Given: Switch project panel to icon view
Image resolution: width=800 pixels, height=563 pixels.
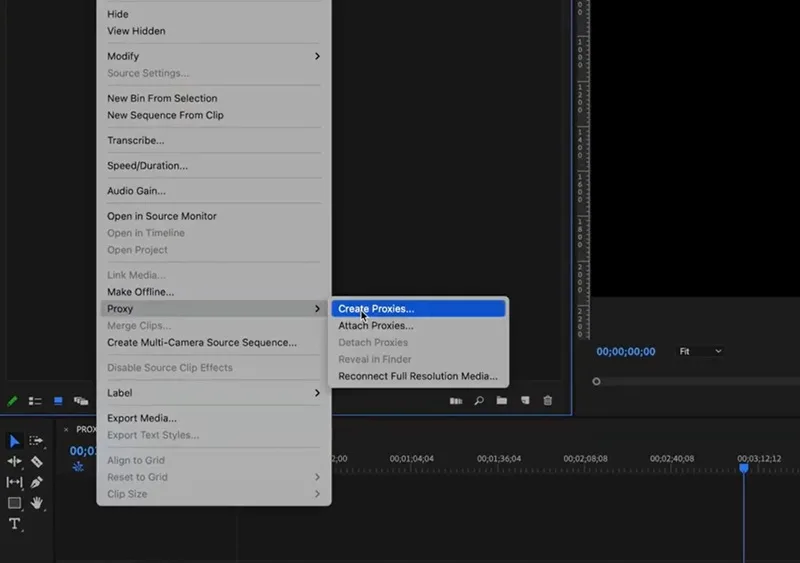Looking at the screenshot, I should 58,401.
